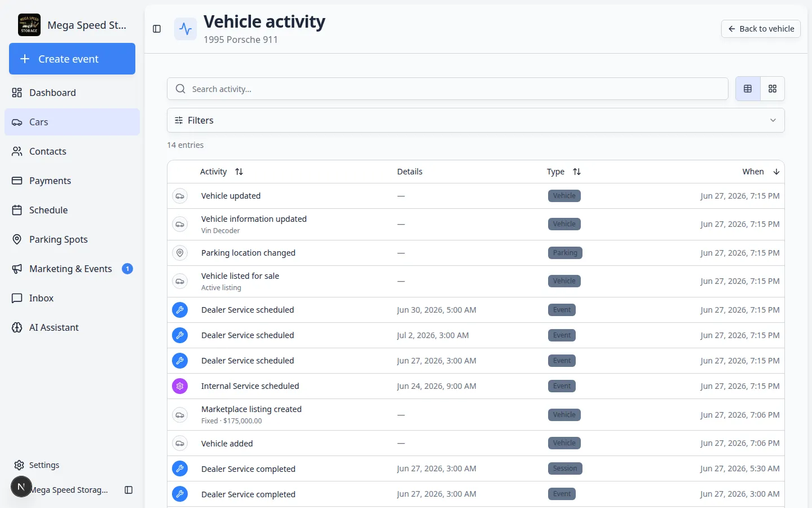Sort by Type column
The image size is (812, 508).
tap(563, 172)
